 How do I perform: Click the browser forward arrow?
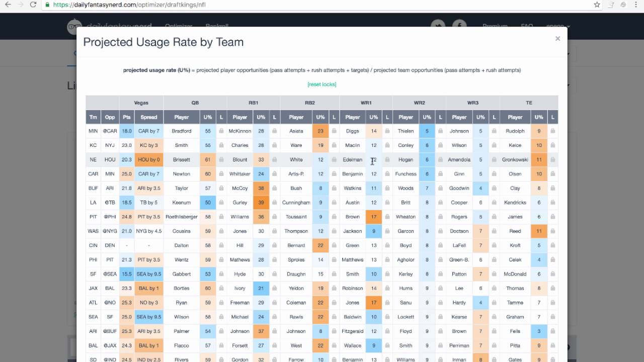point(21,5)
